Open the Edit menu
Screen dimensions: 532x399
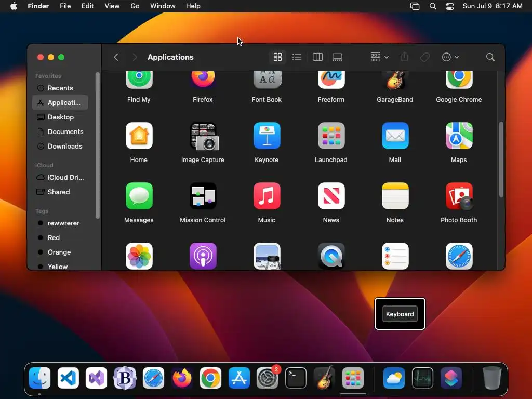tap(87, 6)
